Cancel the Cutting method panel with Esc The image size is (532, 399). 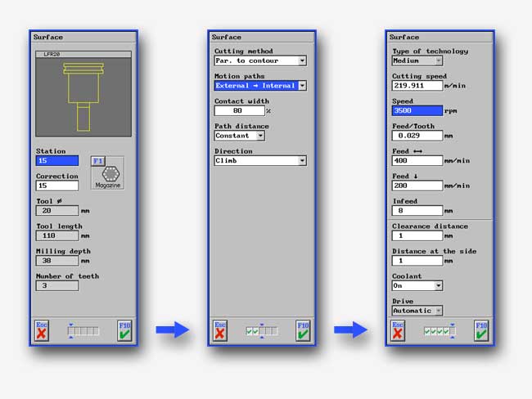pos(220,330)
